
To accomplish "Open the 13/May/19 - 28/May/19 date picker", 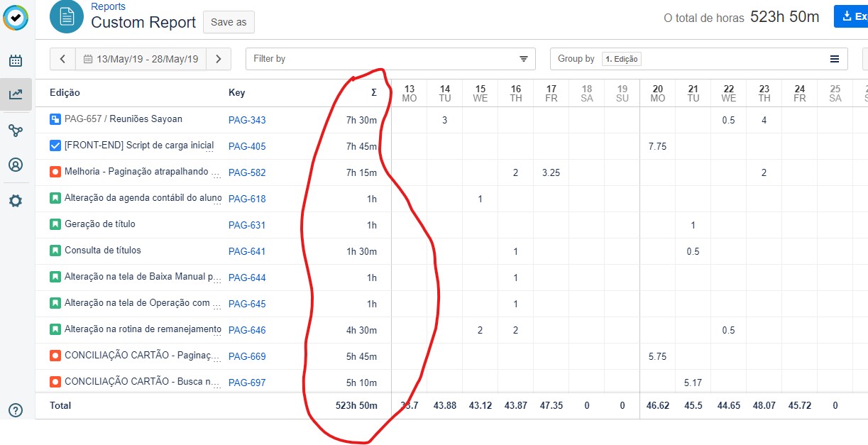I will click(x=141, y=59).
